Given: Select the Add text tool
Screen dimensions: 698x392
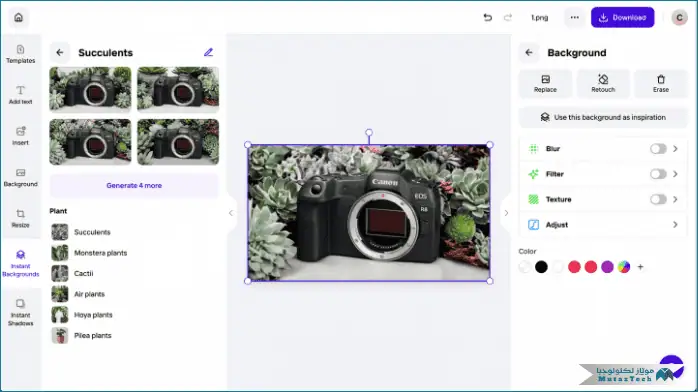Looking at the screenshot, I should coord(20,95).
